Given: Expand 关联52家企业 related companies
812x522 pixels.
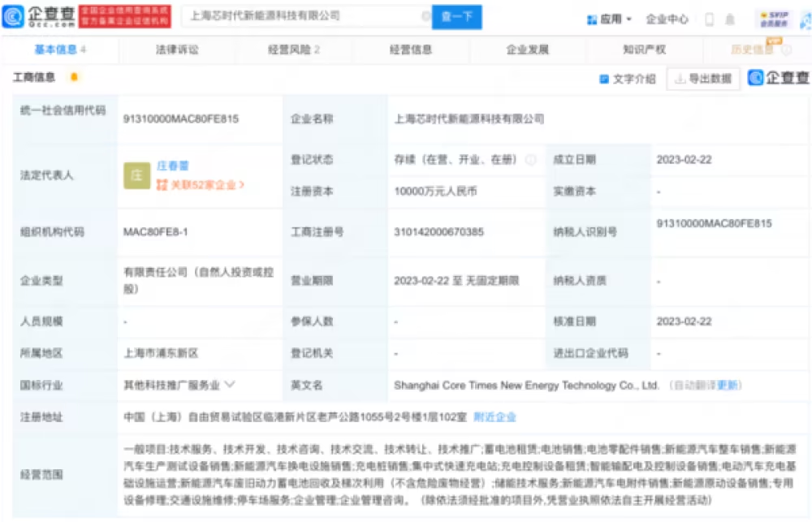Looking at the screenshot, I should (x=201, y=185).
